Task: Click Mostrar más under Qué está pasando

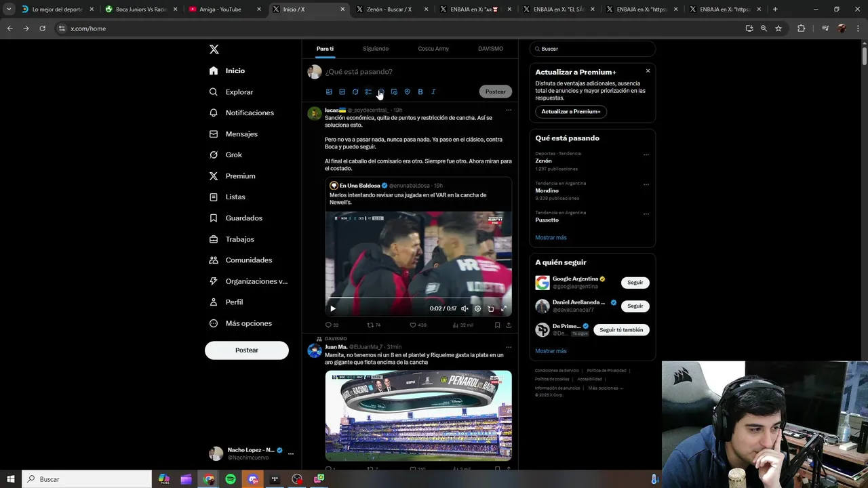Action: pos(551,238)
